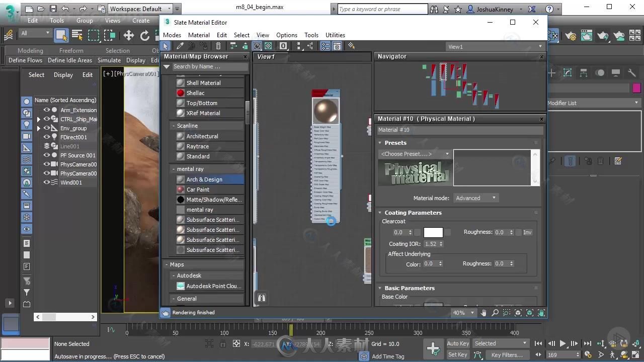
Task: Toggle visibility eye of Arm_Extension
Action: 46,110
